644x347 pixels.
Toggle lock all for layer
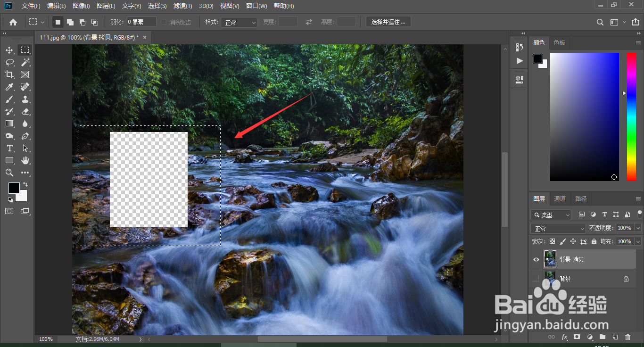click(594, 241)
